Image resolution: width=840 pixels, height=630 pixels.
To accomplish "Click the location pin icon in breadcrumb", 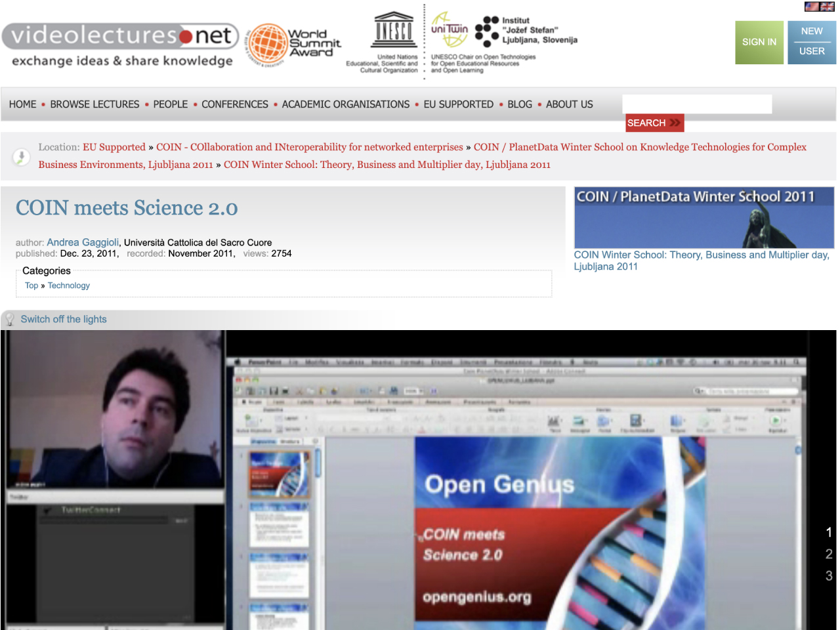I will tap(21, 157).
